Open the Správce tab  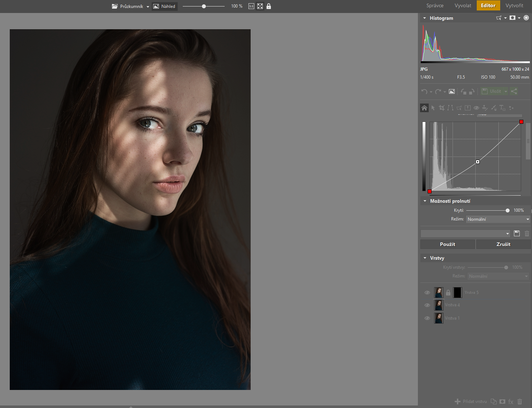[x=435, y=5]
